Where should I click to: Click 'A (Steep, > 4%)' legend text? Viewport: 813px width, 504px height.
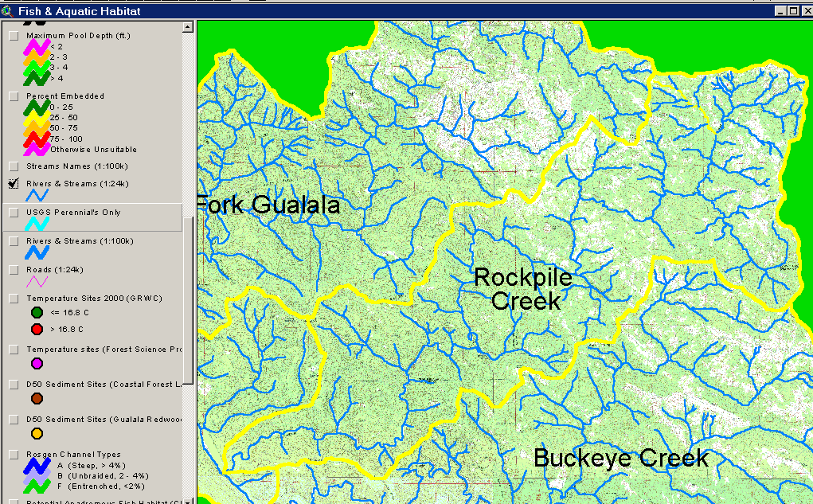(x=92, y=466)
